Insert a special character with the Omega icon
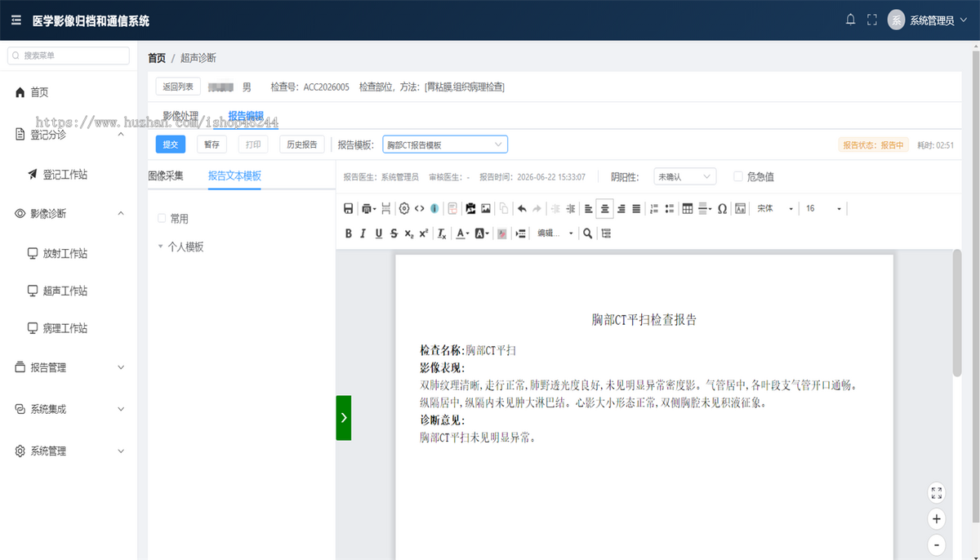The width and height of the screenshot is (980, 560). point(722,209)
